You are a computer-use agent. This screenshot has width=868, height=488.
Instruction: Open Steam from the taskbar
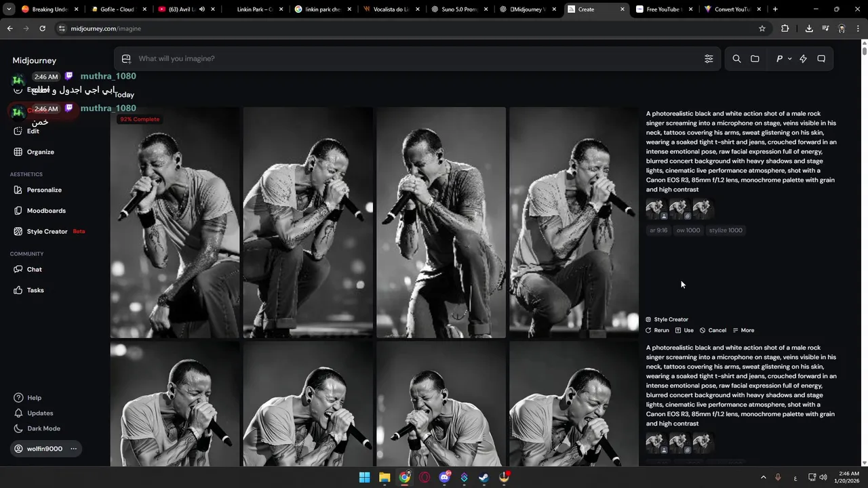click(x=484, y=478)
